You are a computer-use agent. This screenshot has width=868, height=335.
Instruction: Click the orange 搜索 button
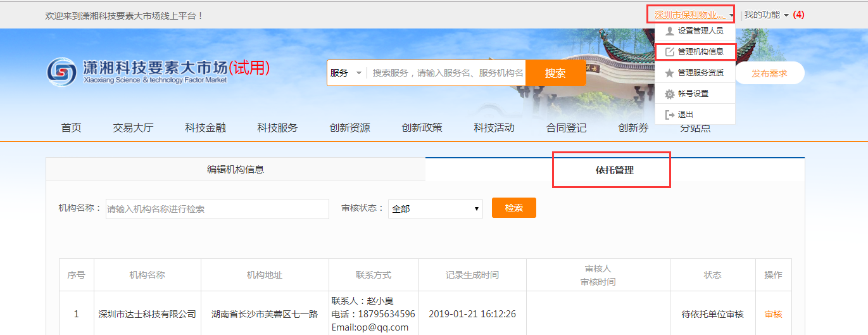tap(555, 73)
